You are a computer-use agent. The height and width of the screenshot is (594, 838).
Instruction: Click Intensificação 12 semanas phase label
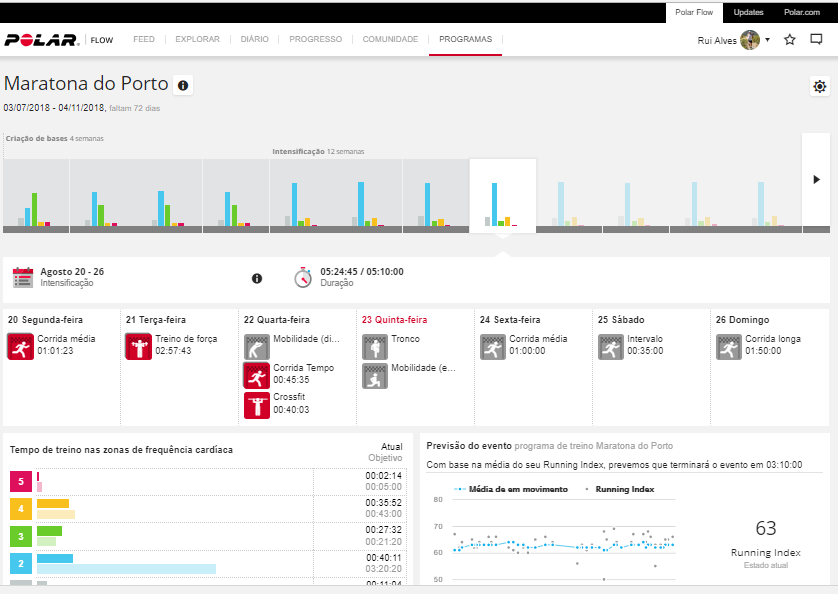click(318, 152)
